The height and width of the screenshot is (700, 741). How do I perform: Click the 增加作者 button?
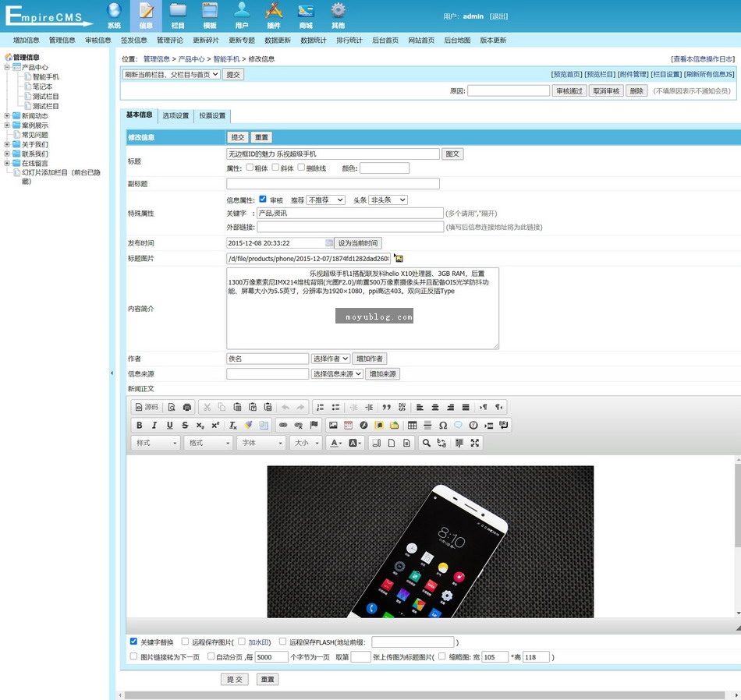[370, 359]
